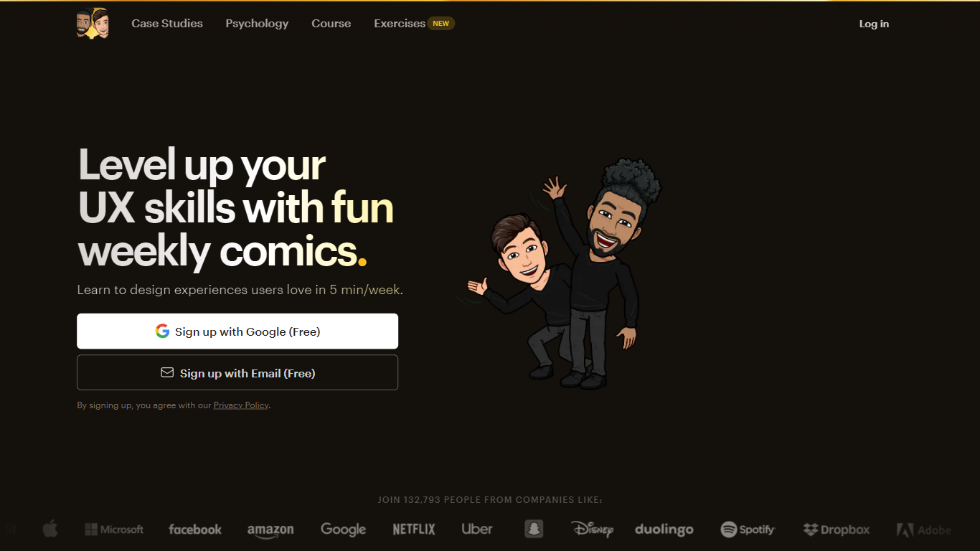Click the Spotify logo
The width and height of the screenshot is (980, 551).
[x=748, y=529]
